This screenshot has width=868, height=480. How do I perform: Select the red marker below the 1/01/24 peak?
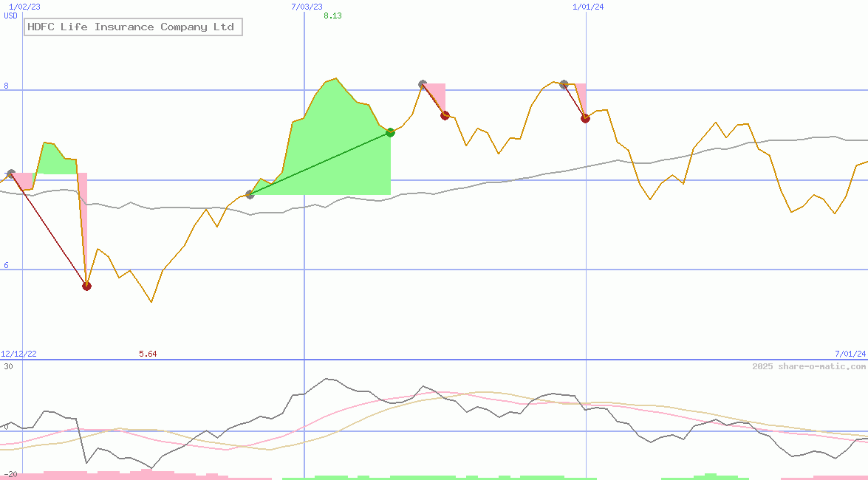585,117
